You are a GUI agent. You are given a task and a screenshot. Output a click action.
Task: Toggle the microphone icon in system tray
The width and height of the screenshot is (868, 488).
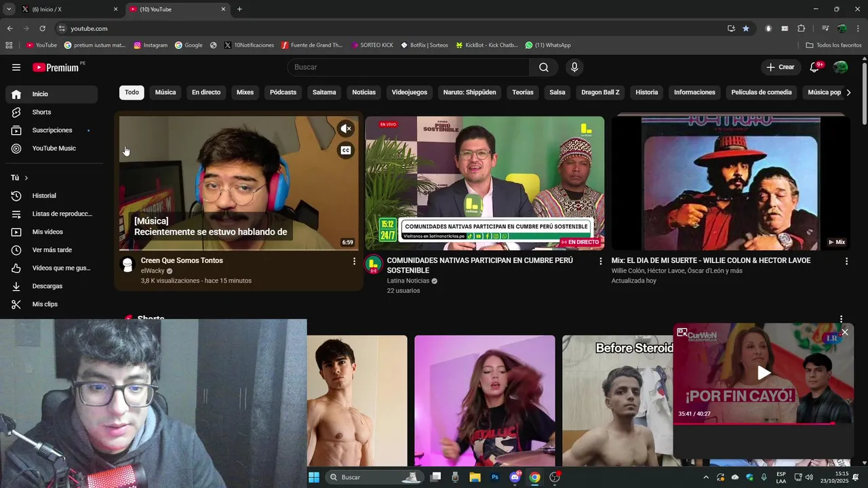(x=764, y=477)
